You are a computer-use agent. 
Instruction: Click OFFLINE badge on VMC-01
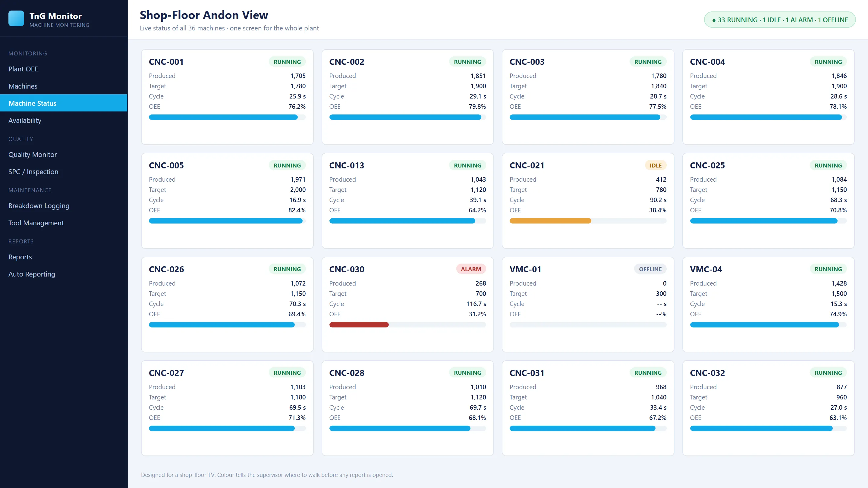(650, 269)
